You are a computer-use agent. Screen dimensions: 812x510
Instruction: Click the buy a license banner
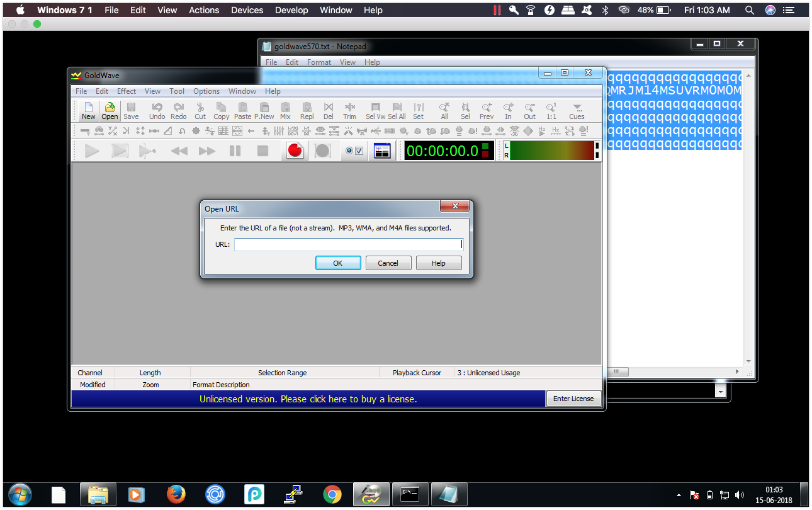308,399
